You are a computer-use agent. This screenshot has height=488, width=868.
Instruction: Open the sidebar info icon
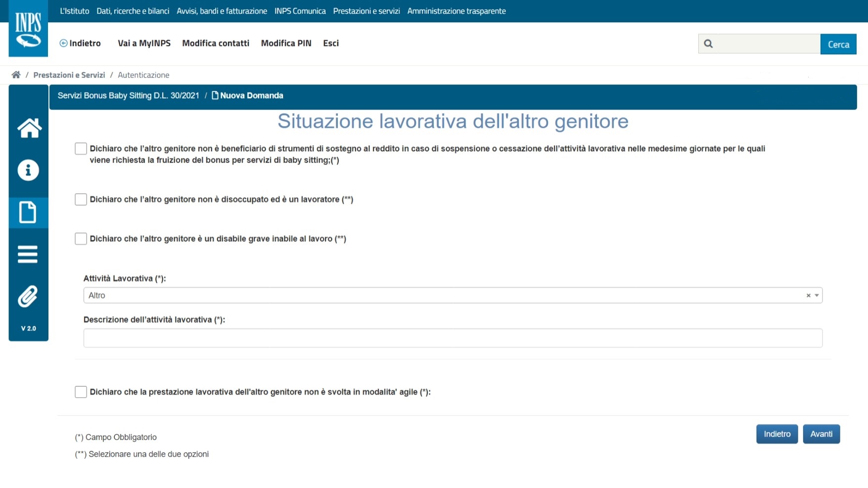click(28, 170)
